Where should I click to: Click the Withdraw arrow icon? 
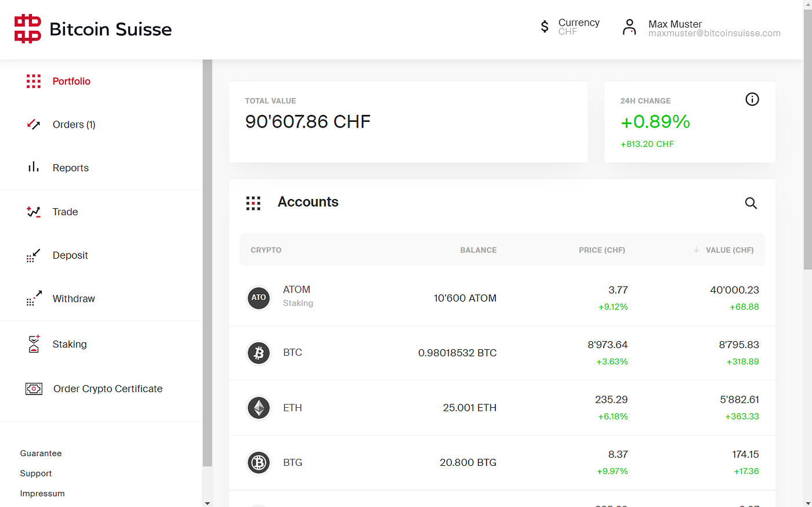34,298
